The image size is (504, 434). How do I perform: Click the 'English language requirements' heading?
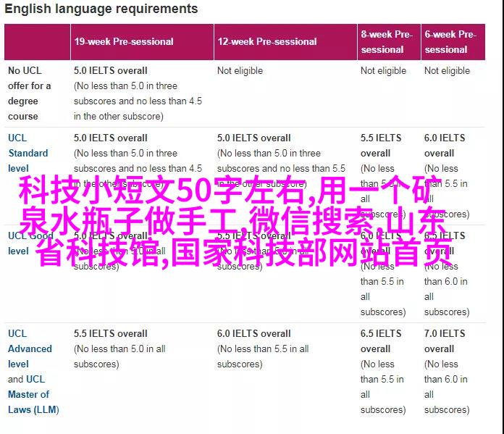(101, 9)
